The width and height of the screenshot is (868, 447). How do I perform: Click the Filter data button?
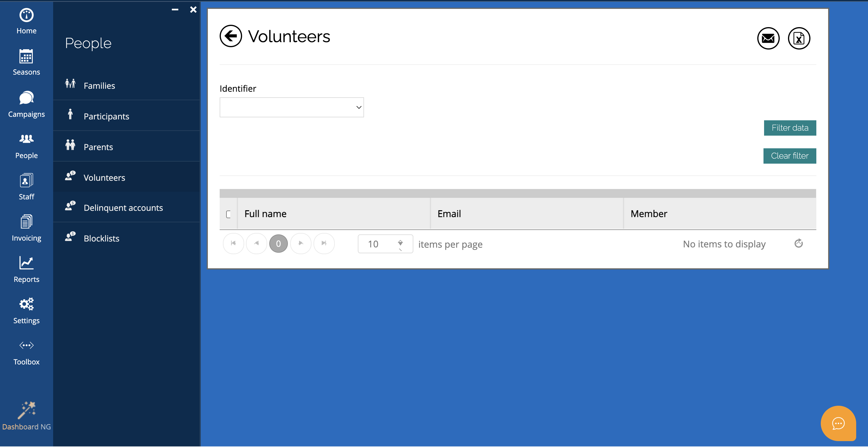(x=790, y=128)
